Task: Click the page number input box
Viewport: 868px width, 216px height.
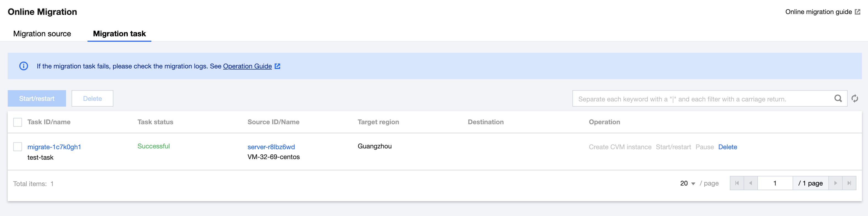Action: (775, 183)
